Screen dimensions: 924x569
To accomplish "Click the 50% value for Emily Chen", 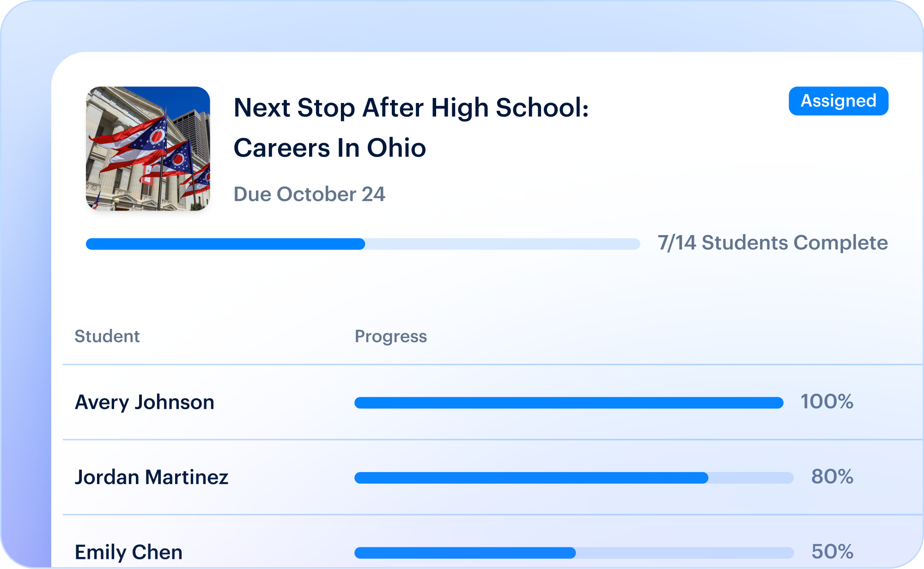I will pos(833,551).
